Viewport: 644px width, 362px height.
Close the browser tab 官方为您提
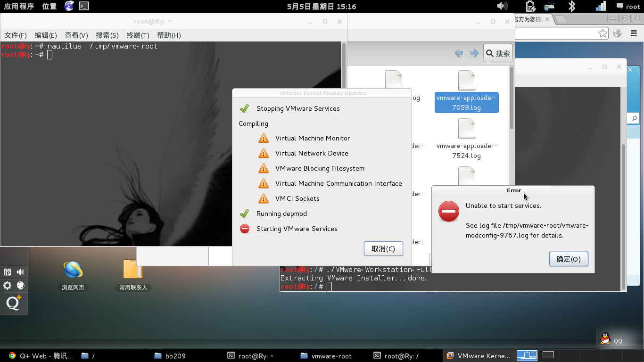pos(547,19)
